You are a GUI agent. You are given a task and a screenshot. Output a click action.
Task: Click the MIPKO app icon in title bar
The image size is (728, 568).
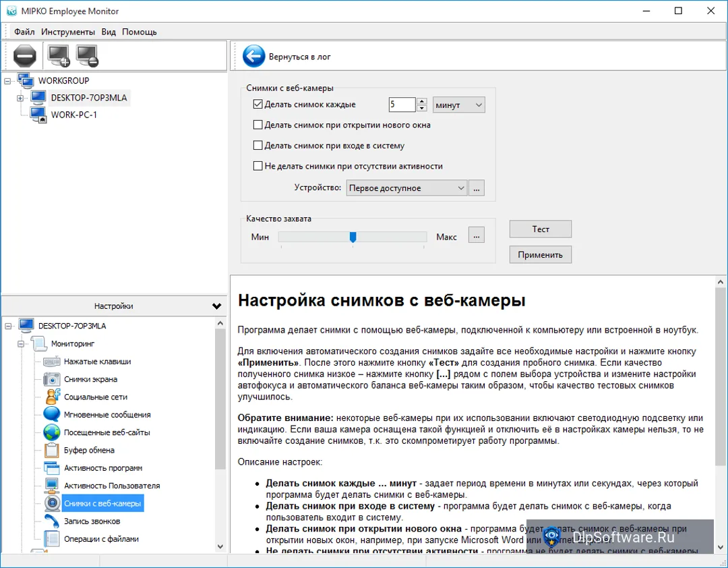tap(11, 11)
